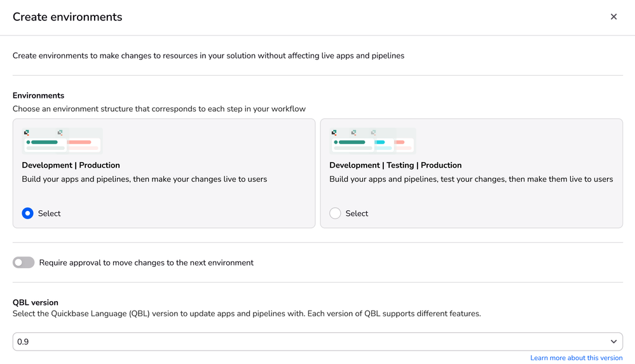The width and height of the screenshot is (635, 364).
Task: Click the Create environments dialog title
Action: 67,17
